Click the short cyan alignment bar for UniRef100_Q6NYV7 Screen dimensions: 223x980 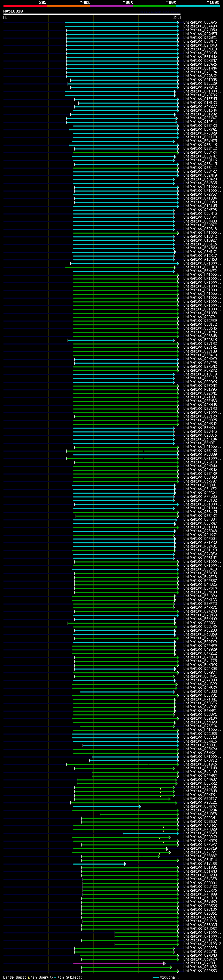tap(106, 807)
